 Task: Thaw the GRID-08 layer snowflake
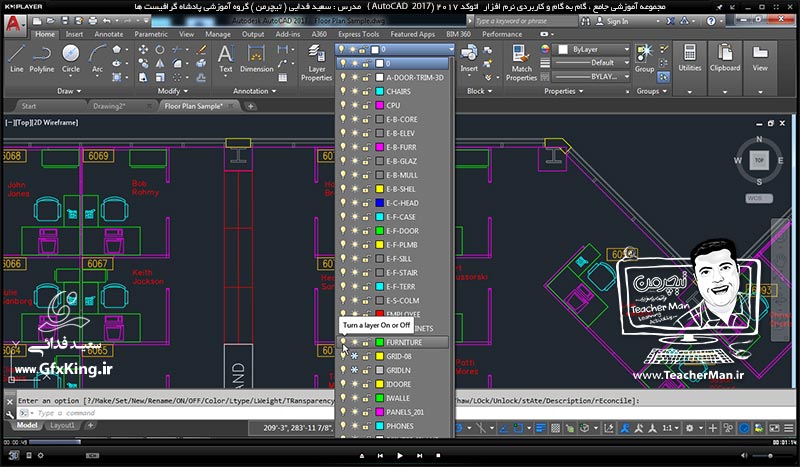[355, 356]
